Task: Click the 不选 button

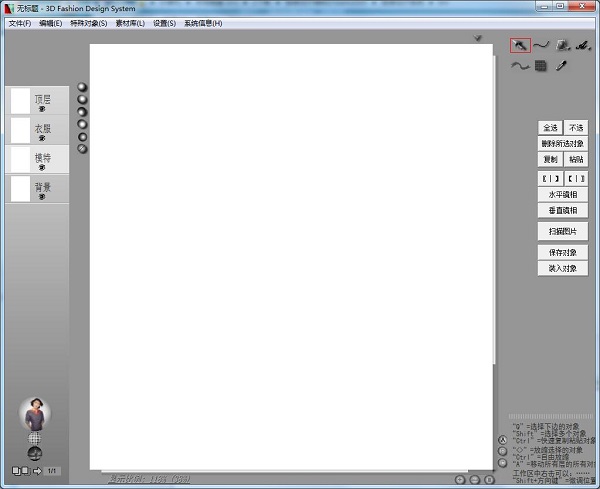Action: click(576, 128)
